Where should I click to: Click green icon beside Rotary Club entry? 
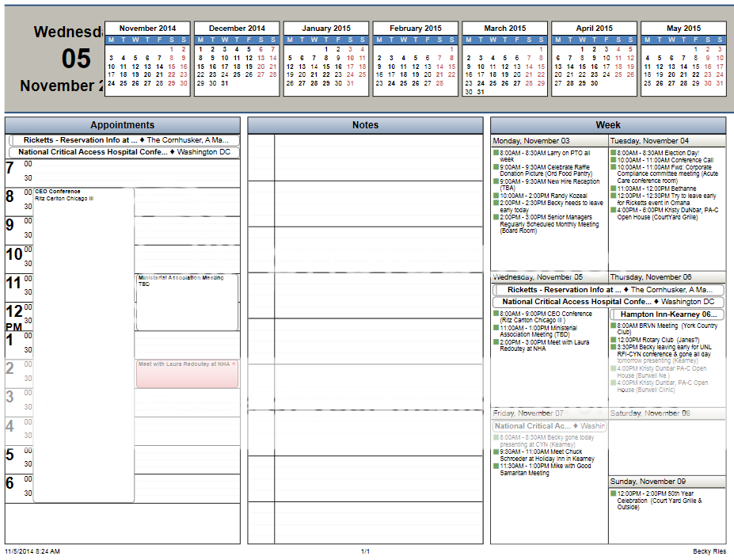pyautogui.click(x=614, y=340)
